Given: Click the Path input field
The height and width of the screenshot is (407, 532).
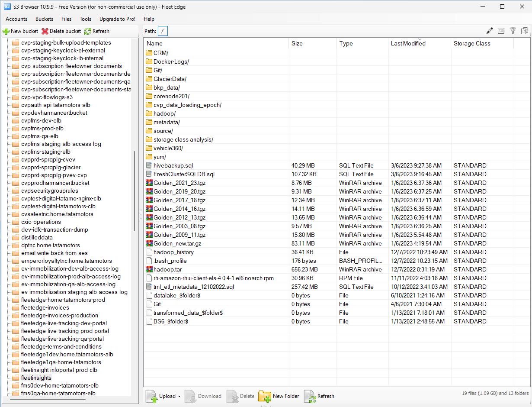Looking at the screenshot, I should pos(163,31).
